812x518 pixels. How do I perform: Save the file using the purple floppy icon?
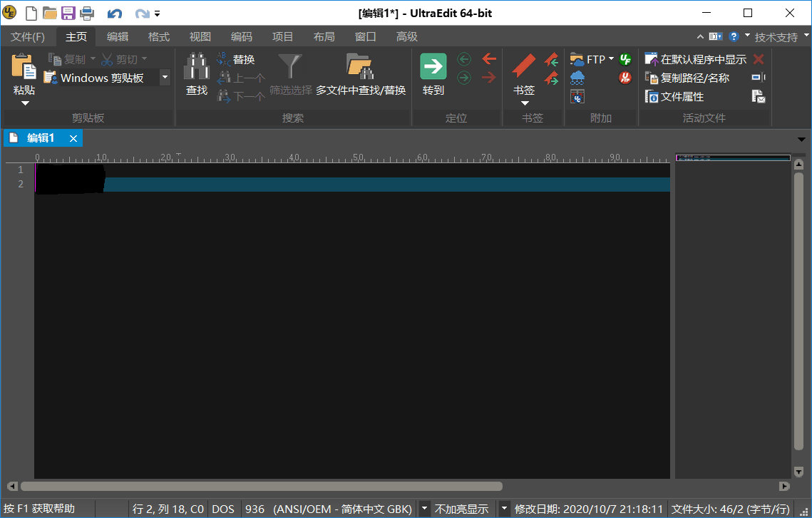[x=68, y=13]
